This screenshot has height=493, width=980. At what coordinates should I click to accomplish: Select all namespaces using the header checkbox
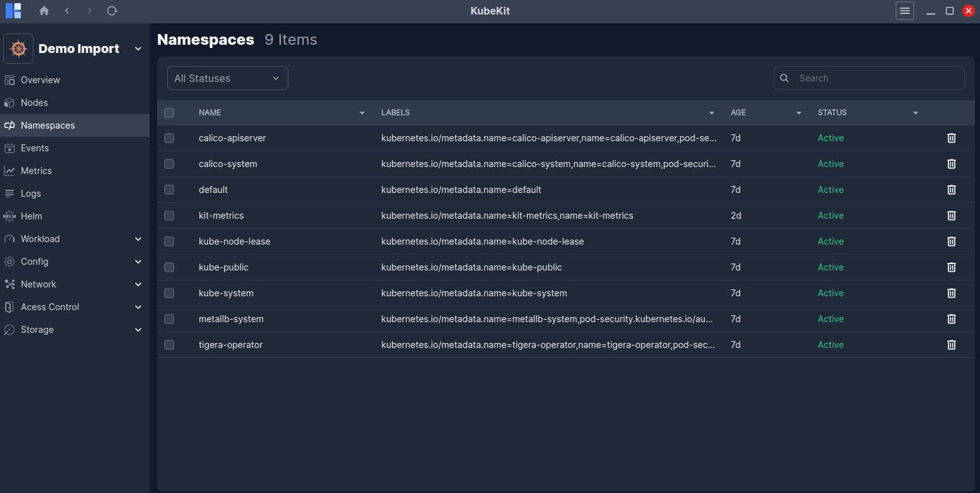tap(168, 112)
